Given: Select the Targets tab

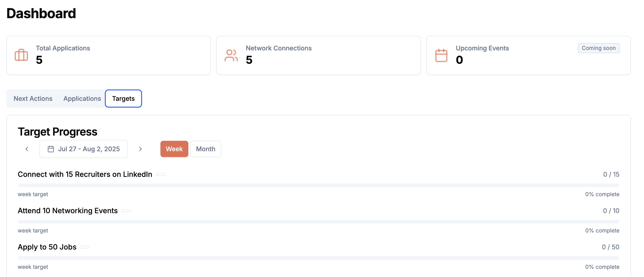Looking at the screenshot, I should click(x=123, y=98).
